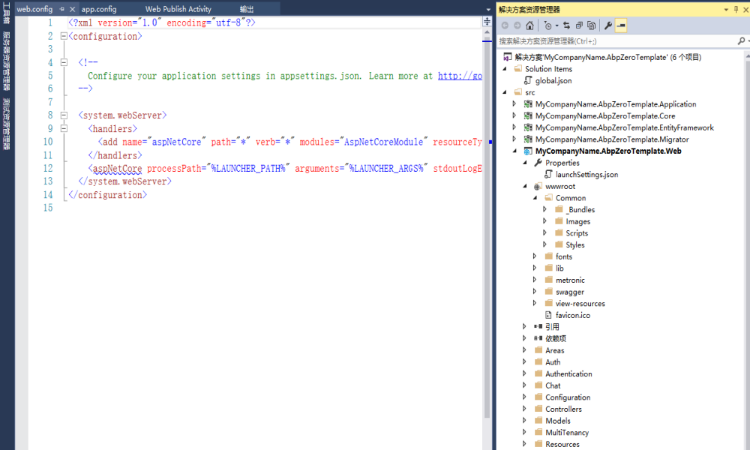This screenshot has width=750, height=450.
Task: Click Sync with Active Document arrows icon
Action: pyautogui.click(x=566, y=25)
